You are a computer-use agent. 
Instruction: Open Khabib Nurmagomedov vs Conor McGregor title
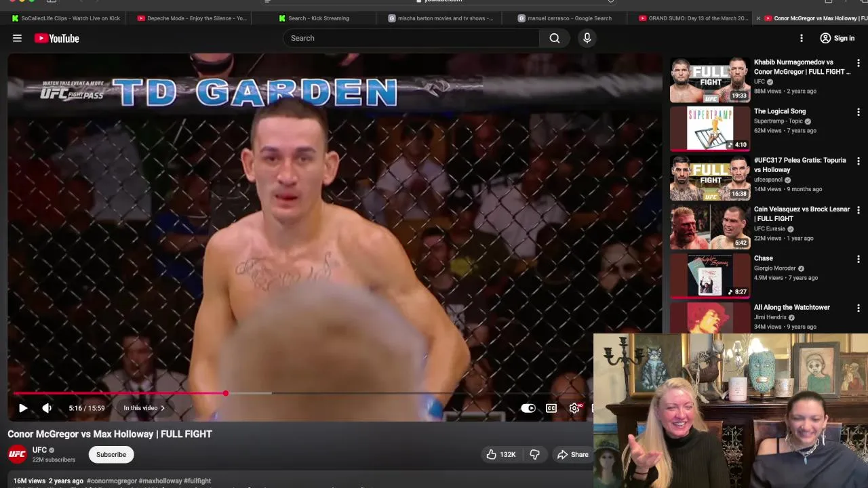[802, 66]
